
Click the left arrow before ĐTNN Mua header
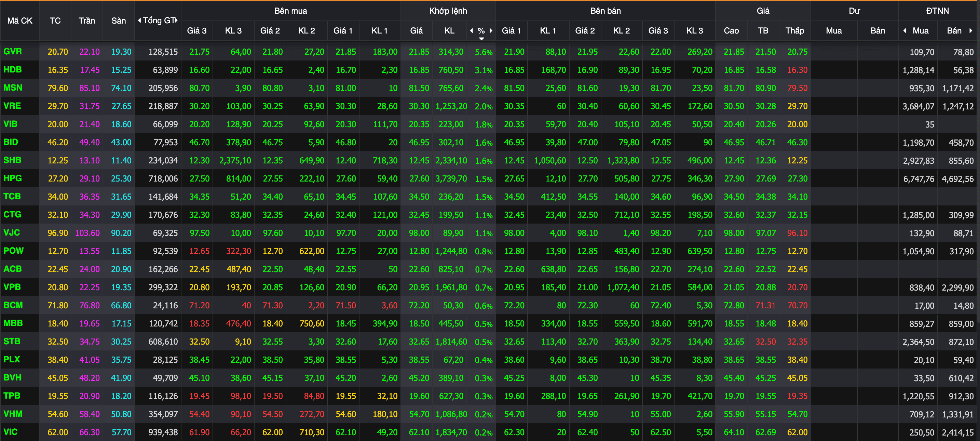click(905, 30)
